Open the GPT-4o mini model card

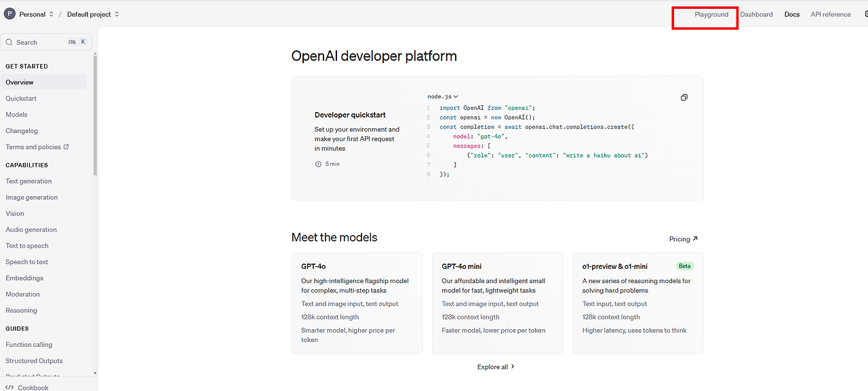point(497,303)
